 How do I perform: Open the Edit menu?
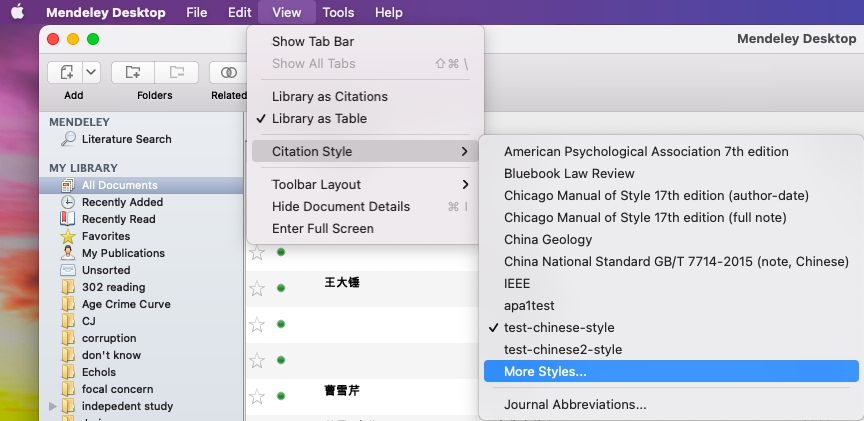coord(240,12)
